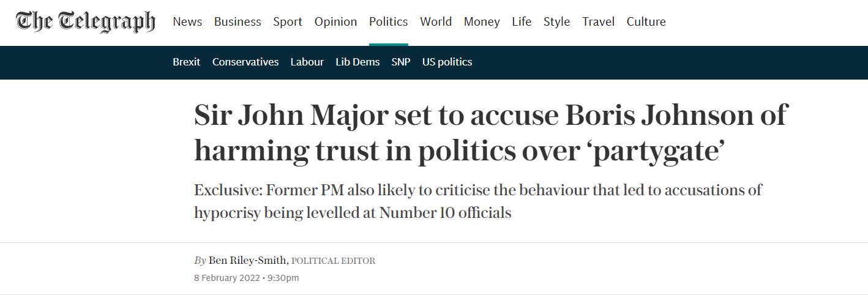The width and height of the screenshot is (868, 295).
Task: Click the Sir John Major article headline
Action: [x=490, y=133]
